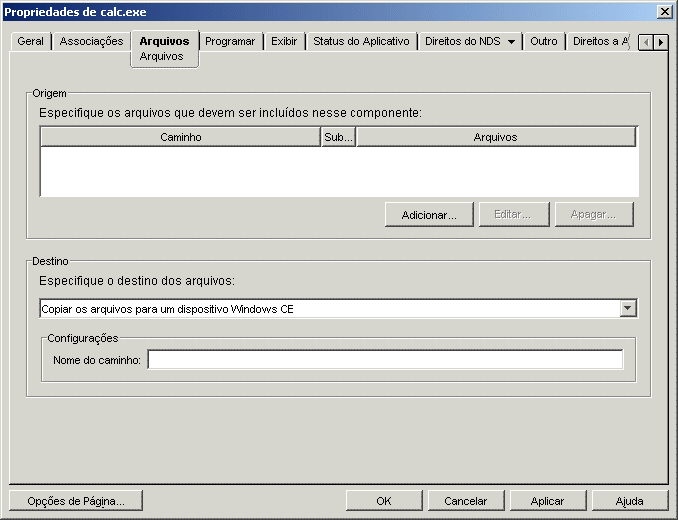
Task: Switch to the Geral tab
Action: [30, 41]
